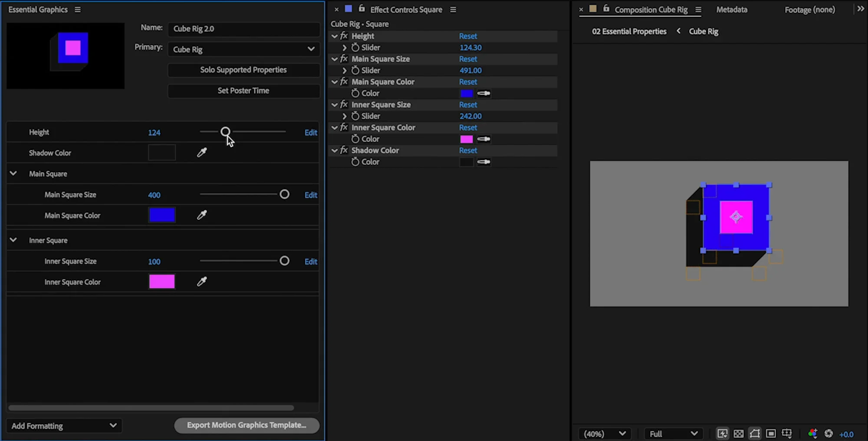The height and width of the screenshot is (441, 868).
Task: Pick Main Square Color with eyedropper
Action: tap(202, 215)
